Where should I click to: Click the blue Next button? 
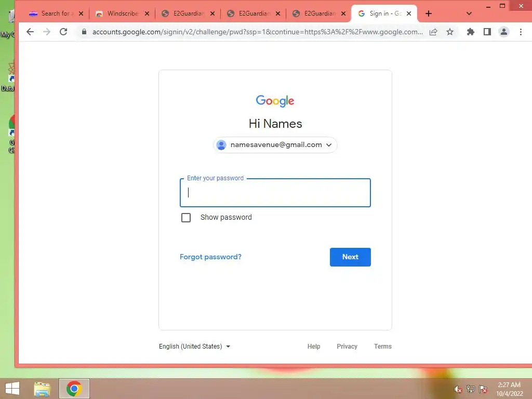point(350,257)
